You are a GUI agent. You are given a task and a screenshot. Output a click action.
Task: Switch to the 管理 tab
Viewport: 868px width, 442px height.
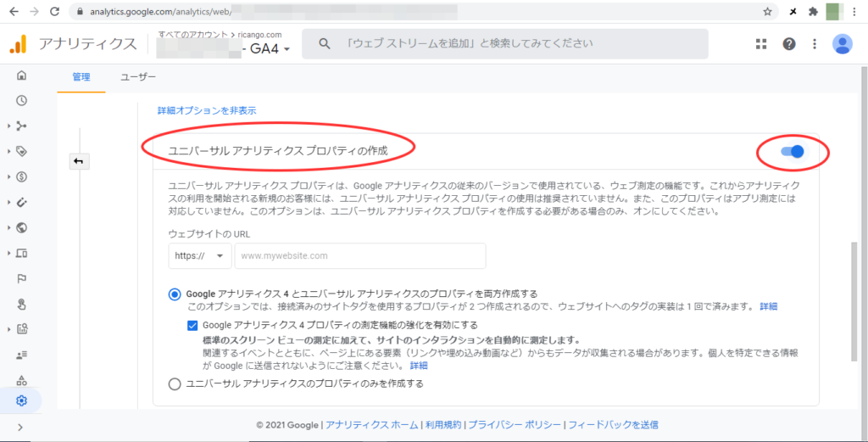click(81, 77)
